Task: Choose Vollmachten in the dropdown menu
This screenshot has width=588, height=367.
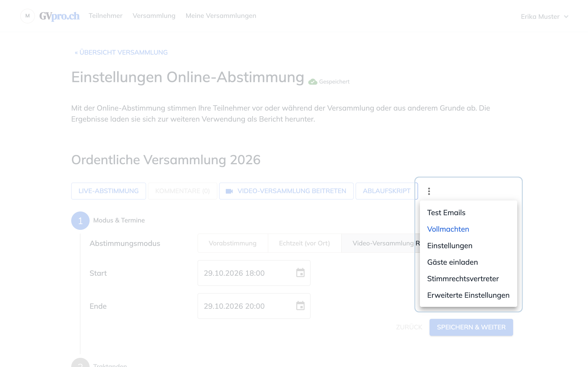Action: click(x=468, y=229)
